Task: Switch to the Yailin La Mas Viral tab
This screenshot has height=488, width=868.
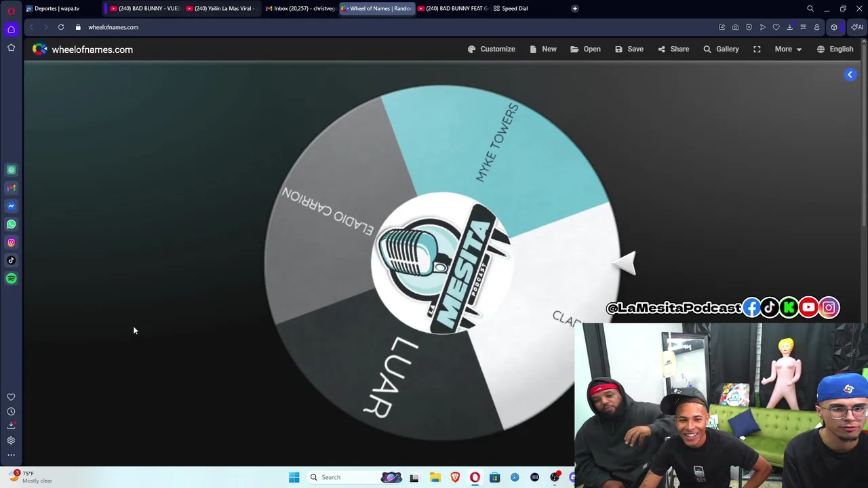Action: 222,8
